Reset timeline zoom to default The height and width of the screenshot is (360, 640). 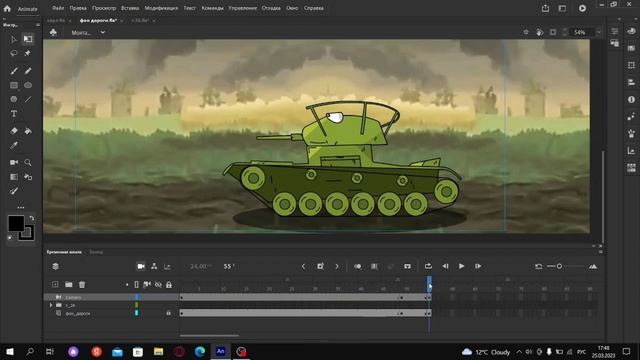pyautogui.click(x=538, y=266)
